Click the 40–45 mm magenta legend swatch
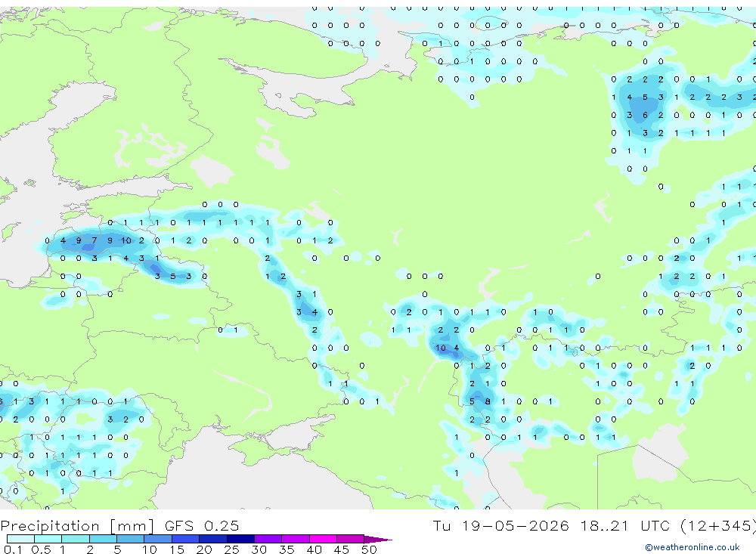 [x=323, y=539]
